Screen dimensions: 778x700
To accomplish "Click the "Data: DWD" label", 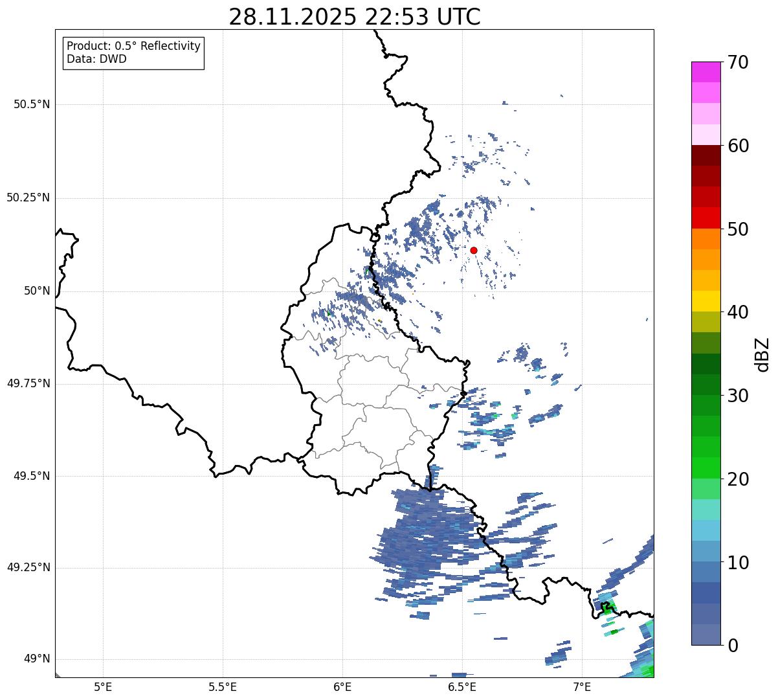I will click(97, 59).
